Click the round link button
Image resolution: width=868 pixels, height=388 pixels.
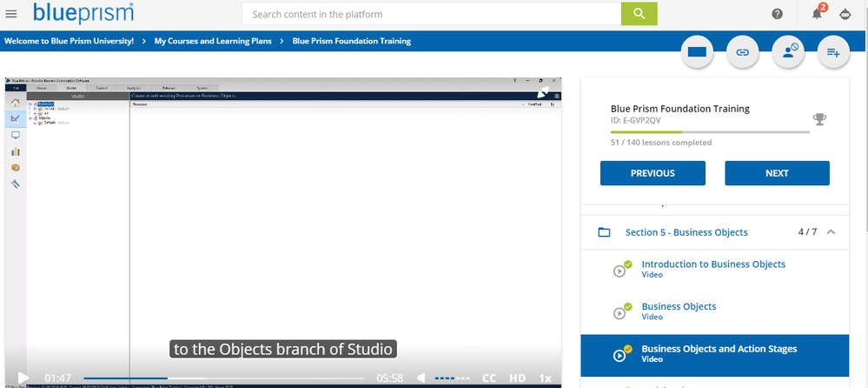click(x=742, y=52)
